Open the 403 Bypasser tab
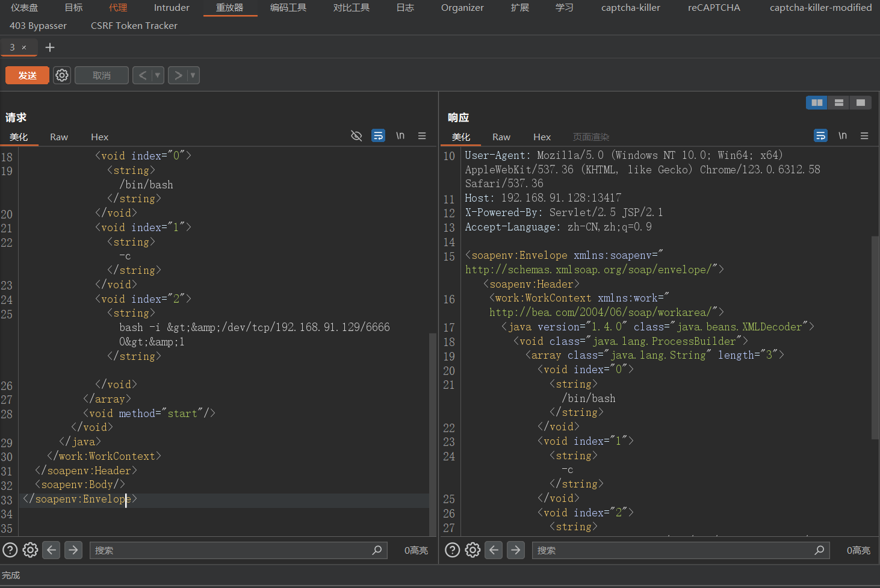880x588 pixels. click(x=39, y=26)
